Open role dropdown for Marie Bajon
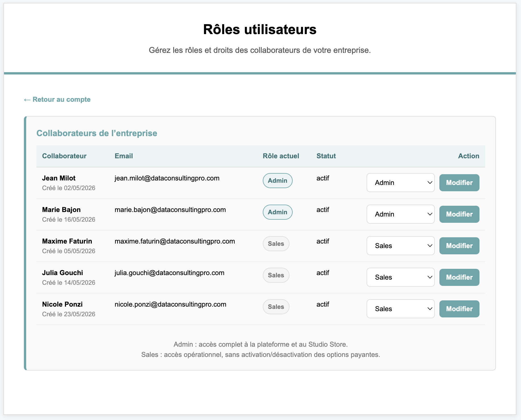The image size is (521, 420). (x=400, y=214)
